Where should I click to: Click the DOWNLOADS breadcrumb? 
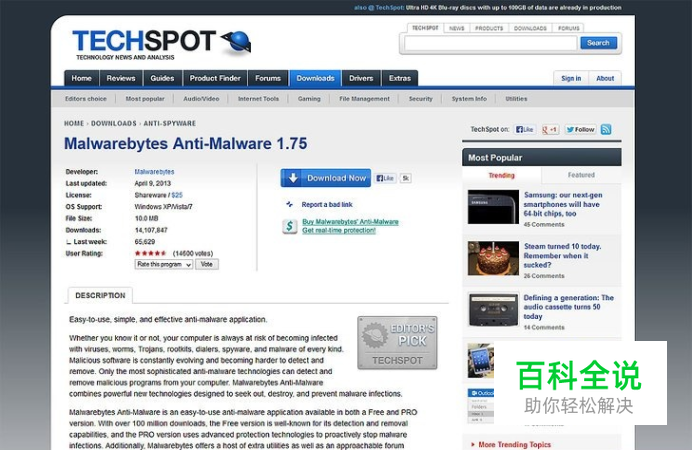pyautogui.click(x=113, y=124)
